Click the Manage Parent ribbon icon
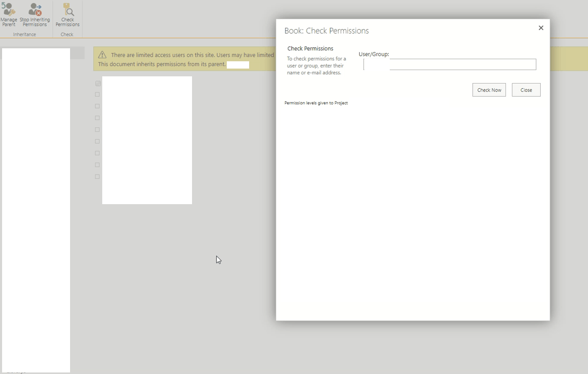Viewport: 588px width, 374px height. click(x=9, y=14)
